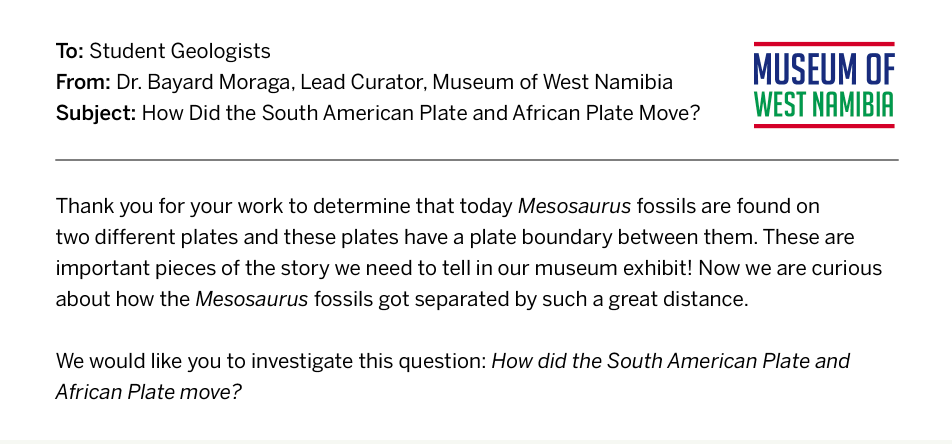This screenshot has height=444, width=952.
Task: Click the "Subject:" label
Action: [x=96, y=113]
